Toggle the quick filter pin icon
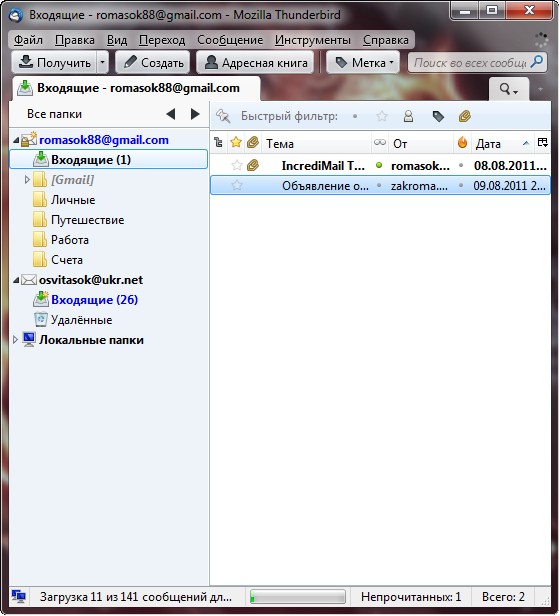Viewport: 560px width, 616px height. click(223, 116)
